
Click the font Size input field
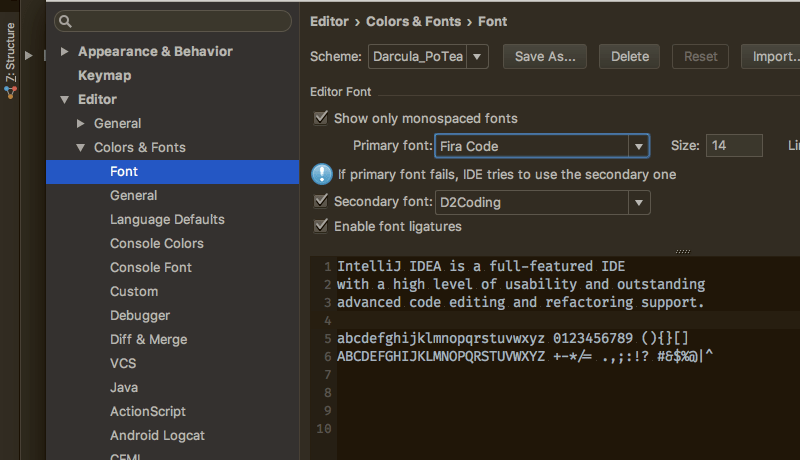[x=733, y=146]
